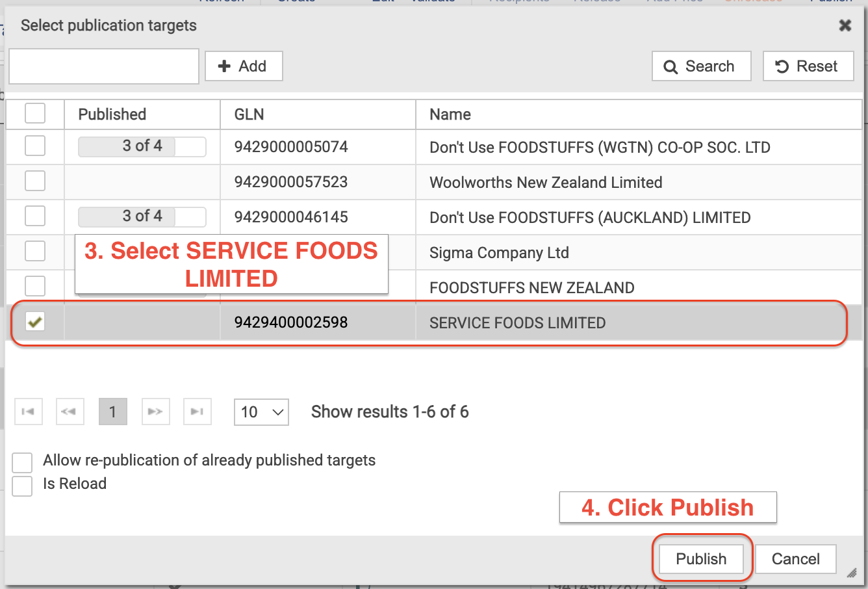Select page 1 in pager
This screenshot has width=868, height=589.
113,412
